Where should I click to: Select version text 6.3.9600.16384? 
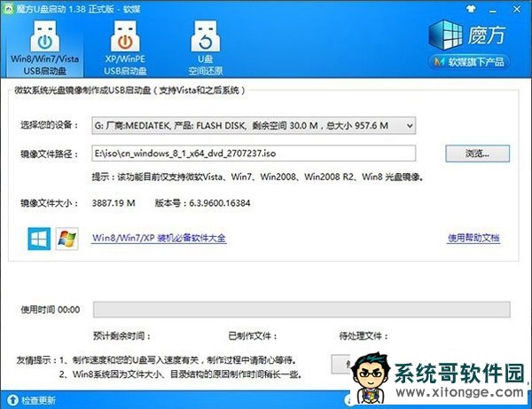pyautogui.click(x=220, y=203)
